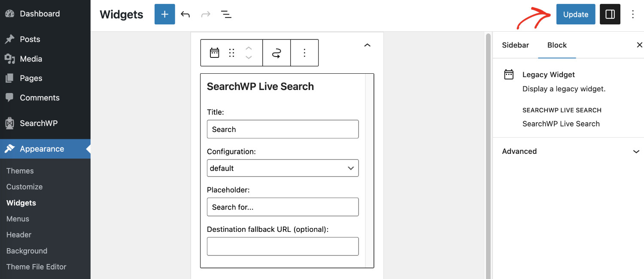This screenshot has height=279, width=644.
Task: Open the block inserter
Action: click(x=164, y=14)
